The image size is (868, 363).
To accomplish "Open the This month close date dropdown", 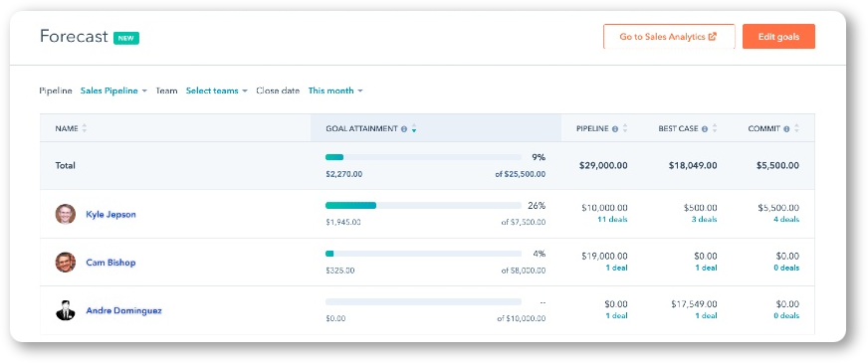I will tap(334, 91).
